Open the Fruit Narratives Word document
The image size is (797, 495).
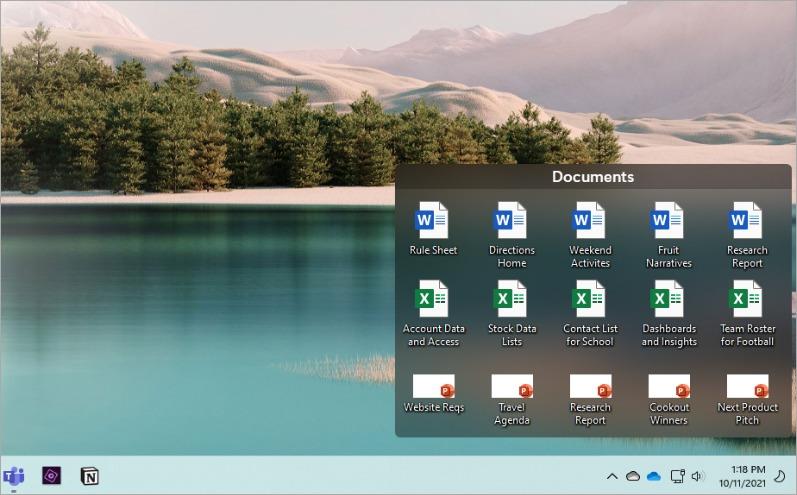[x=668, y=235]
